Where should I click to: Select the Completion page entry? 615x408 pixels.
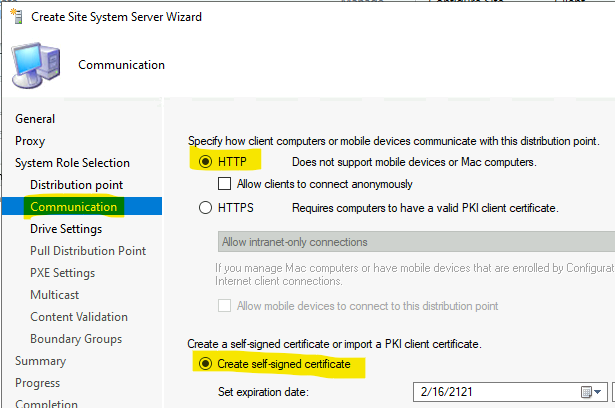click(46, 403)
